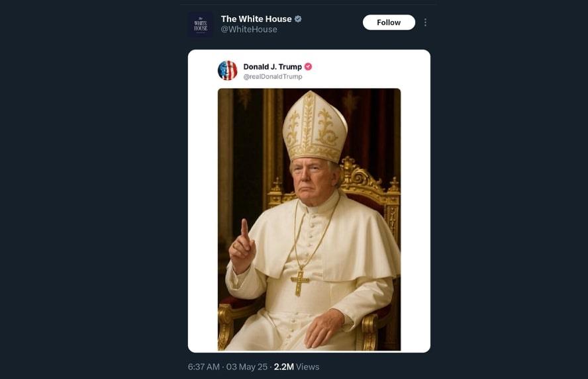Click the word Views after the count
The width and height of the screenshot is (588, 379).
tap(308, 366)
